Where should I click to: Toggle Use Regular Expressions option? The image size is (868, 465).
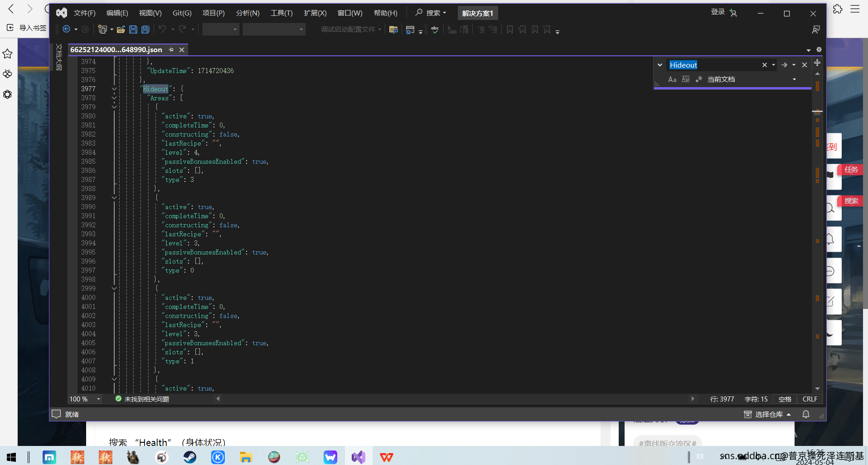[698, 79]
